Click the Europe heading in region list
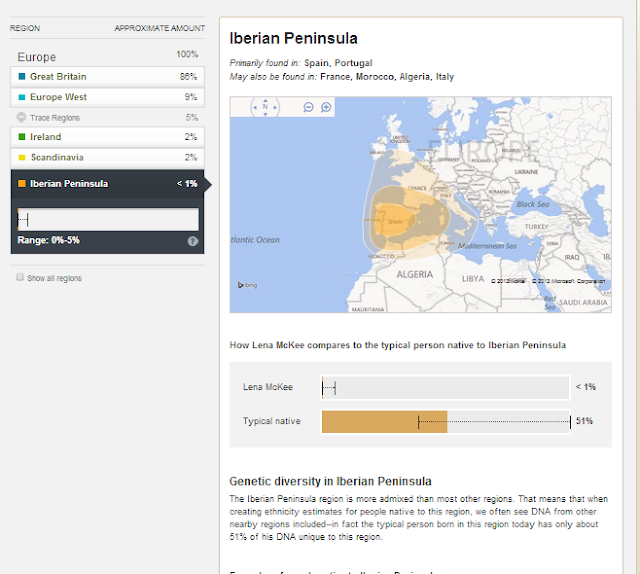This screenshot has width=640, height=574. pos(38,57)
